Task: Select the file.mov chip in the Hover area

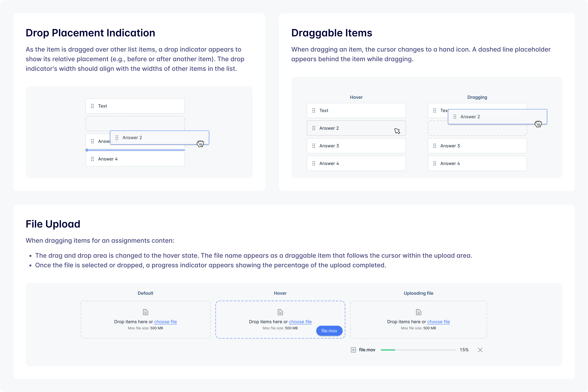Action: click(x=329, y=330)
